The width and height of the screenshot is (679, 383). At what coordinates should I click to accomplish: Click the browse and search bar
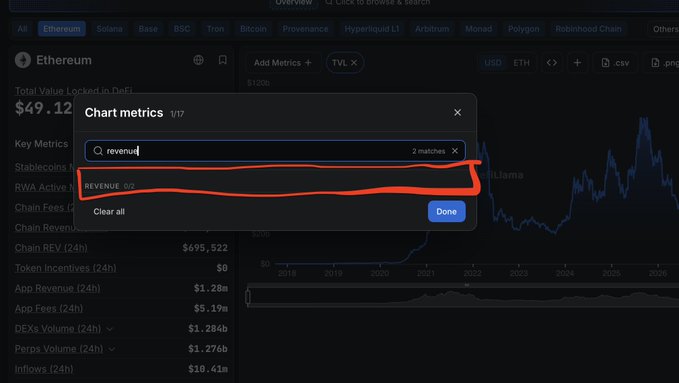(x=378, y=3)
